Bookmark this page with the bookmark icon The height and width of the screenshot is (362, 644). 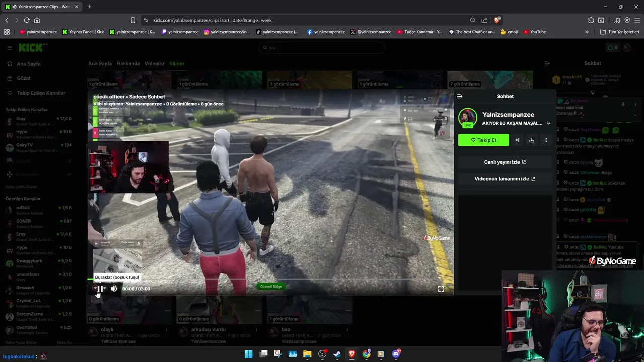133,20
